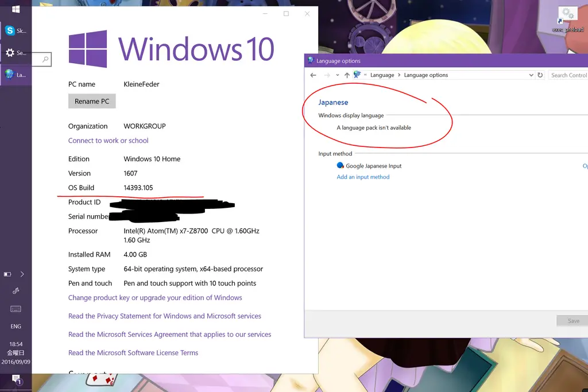Click the Control Panel address bar icon
Viewport: 588px width, 392px height.
pos(357,75)
